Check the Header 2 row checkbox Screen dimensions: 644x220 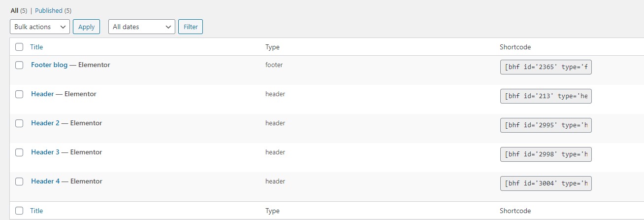point(19,123)
